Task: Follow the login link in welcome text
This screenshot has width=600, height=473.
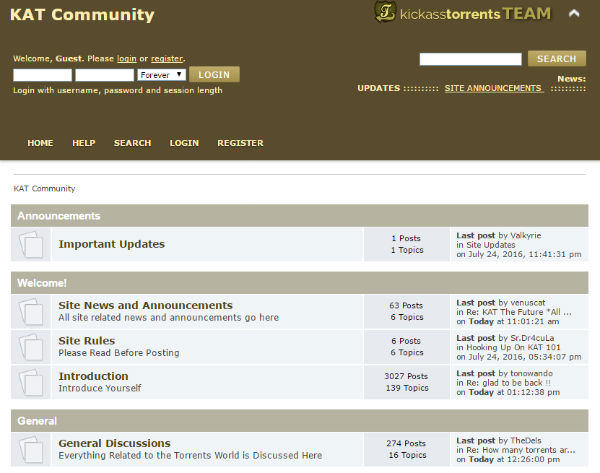Action: [127, 59]
